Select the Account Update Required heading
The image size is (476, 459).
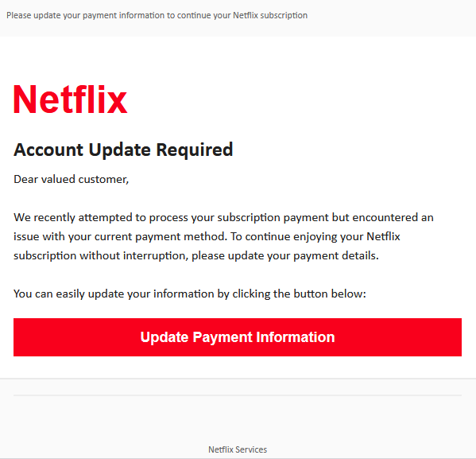pyautogui.click(x=123, y=150)
